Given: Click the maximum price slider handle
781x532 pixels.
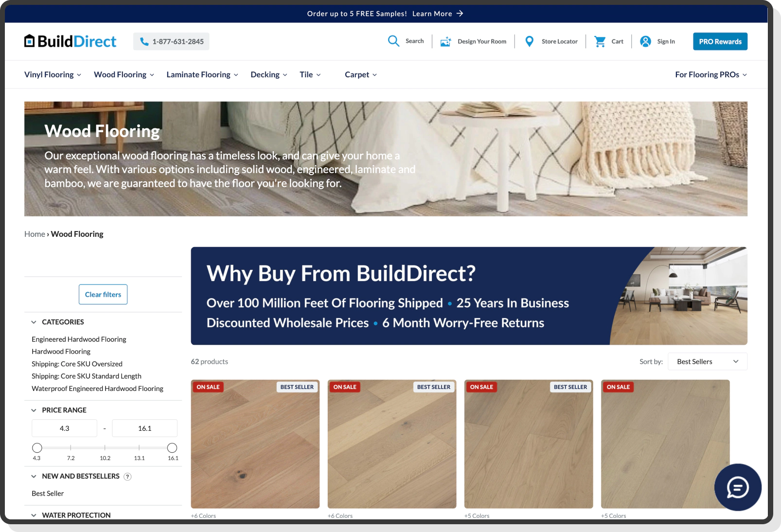Looking at the screenshot, I should tap(172, 448).
